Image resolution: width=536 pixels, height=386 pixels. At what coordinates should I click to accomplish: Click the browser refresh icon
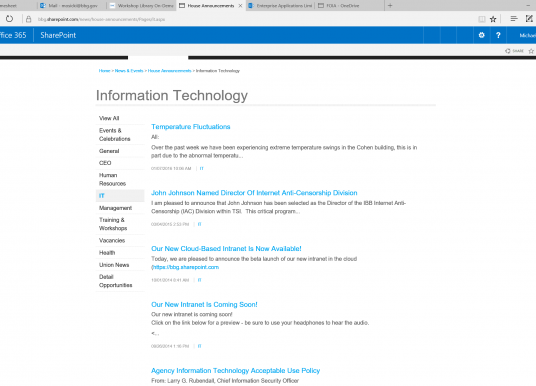tap(9, 19)
